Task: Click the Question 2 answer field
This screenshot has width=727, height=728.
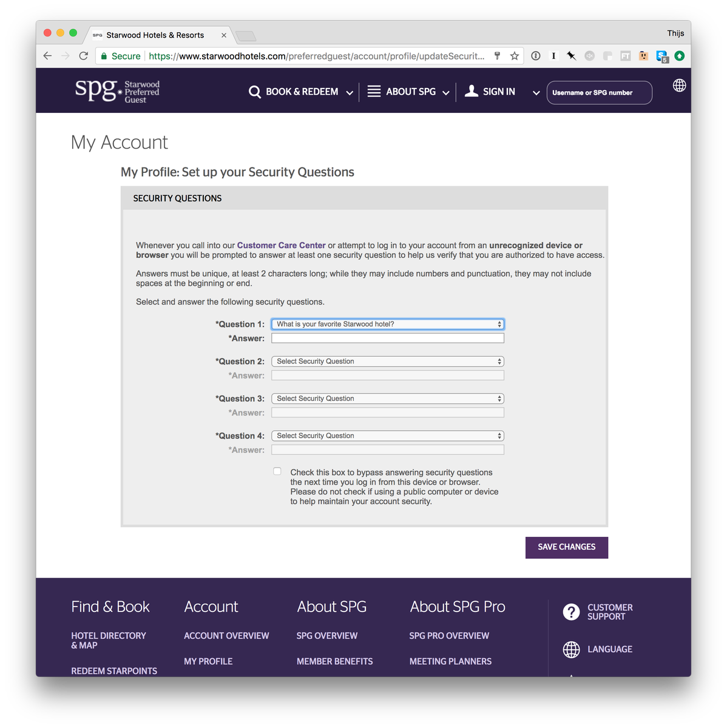Action: click(x=388, y=376)
